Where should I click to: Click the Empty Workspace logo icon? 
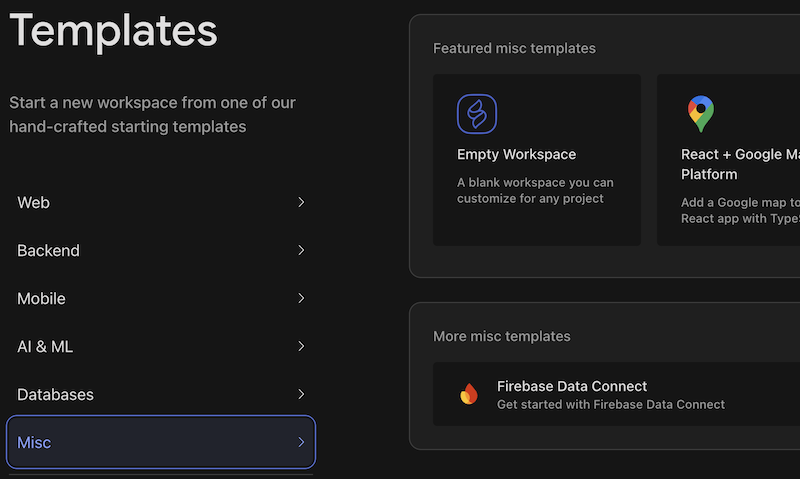pos(477,114)
